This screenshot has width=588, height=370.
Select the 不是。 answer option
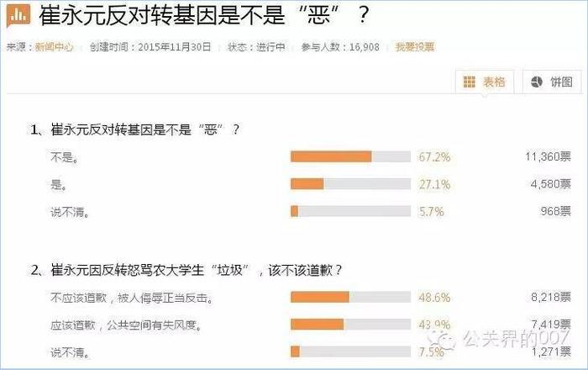[65, 157]
